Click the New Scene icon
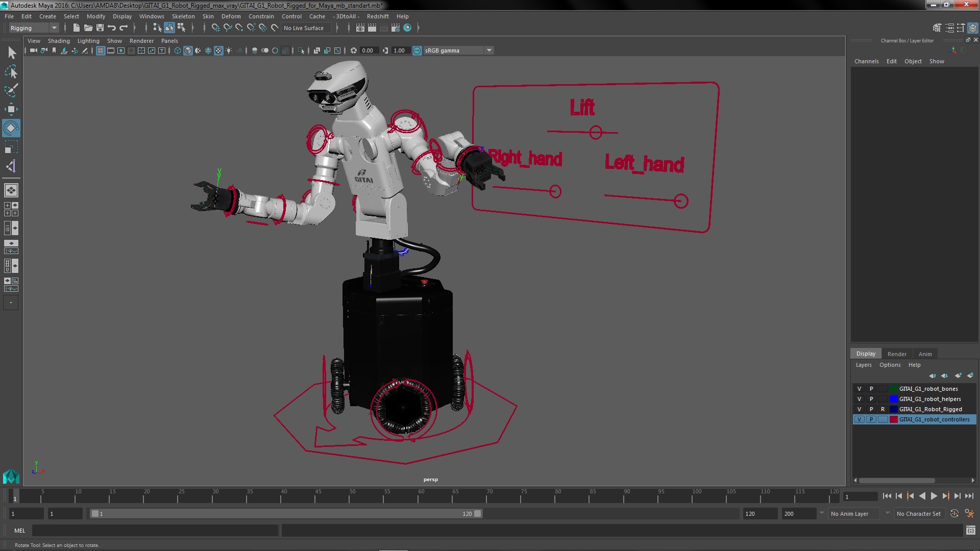This screenshot has width=980, height=551. tap(77, 28)
